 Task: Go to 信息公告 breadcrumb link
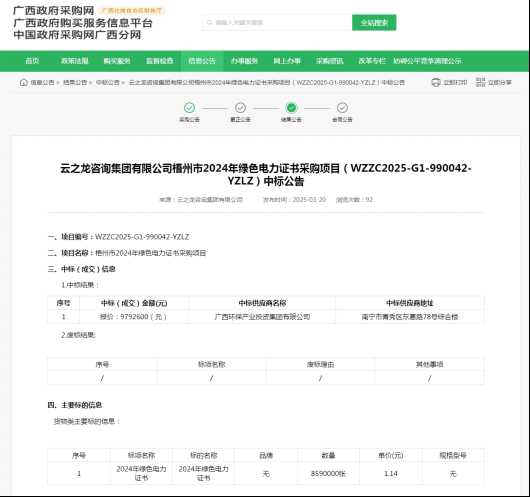click(x=42, y=82)
